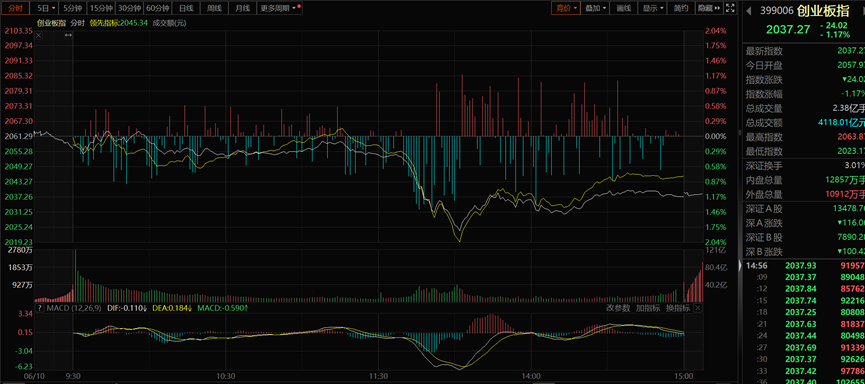Click the MACD help question-mark icon
Image resolution: width=865 pixels, height=384 pixels.
39,308
